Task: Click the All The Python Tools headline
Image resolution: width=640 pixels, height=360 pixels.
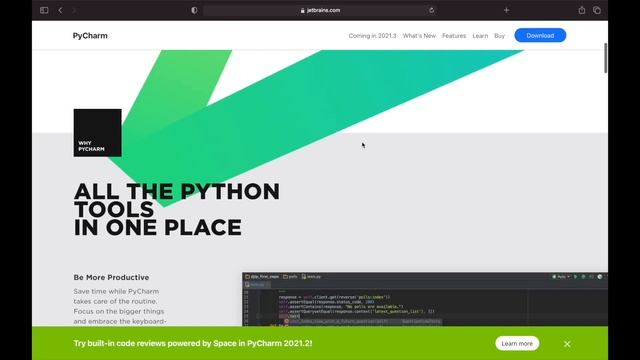Action: [176, 209]
